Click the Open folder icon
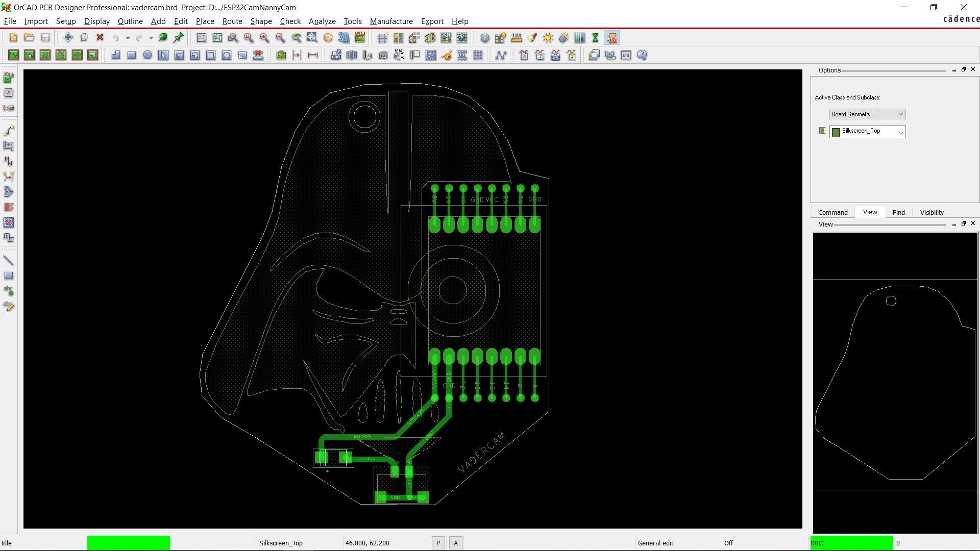 [x=29, y=38]
